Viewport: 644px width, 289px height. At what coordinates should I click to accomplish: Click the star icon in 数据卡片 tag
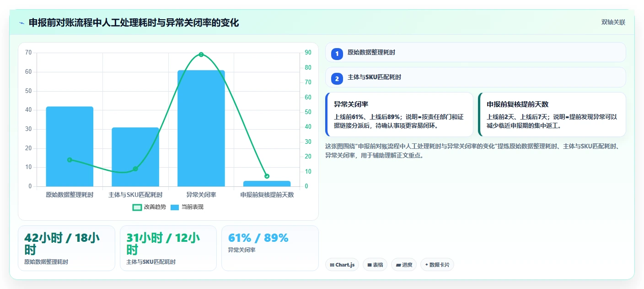pyautogui.click(x=426, y=265)
